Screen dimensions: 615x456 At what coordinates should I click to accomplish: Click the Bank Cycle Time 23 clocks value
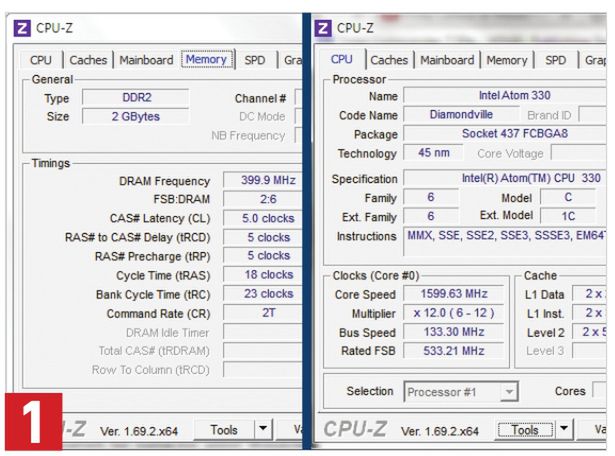pos(264,294)
